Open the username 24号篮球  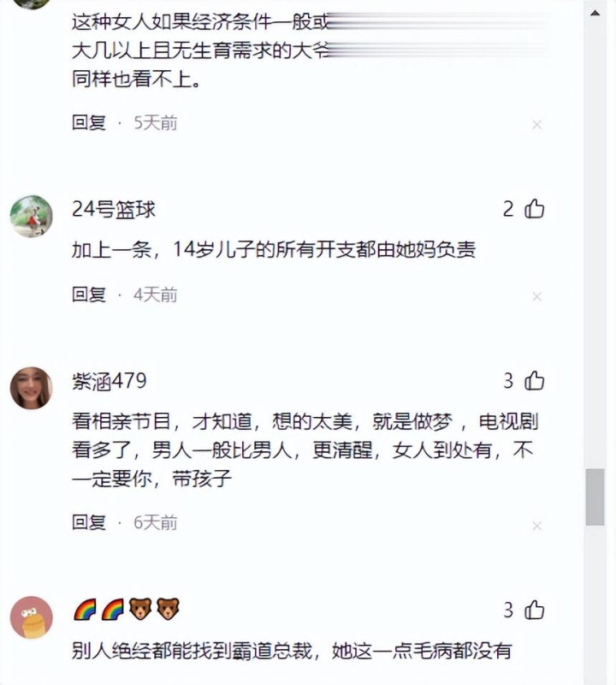114,209
